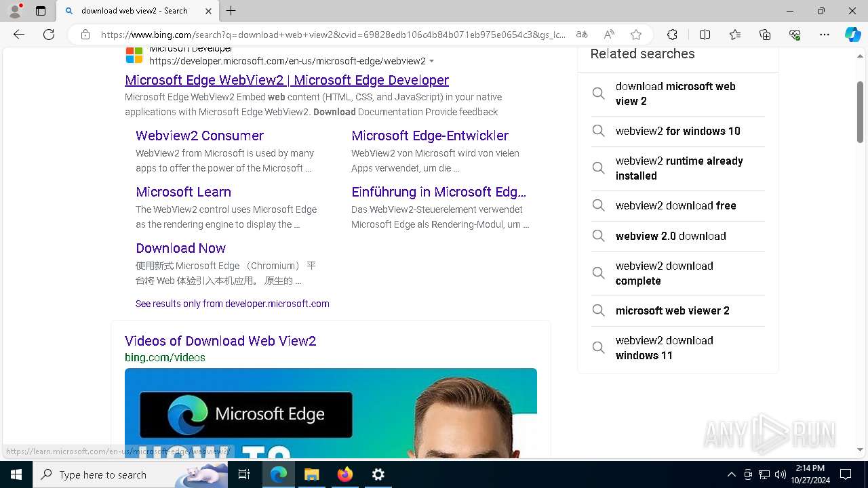Viewport: 868px width, 488px height.
Task: Search 'download microsoft web view 2'
Action: tap(678, 94)
